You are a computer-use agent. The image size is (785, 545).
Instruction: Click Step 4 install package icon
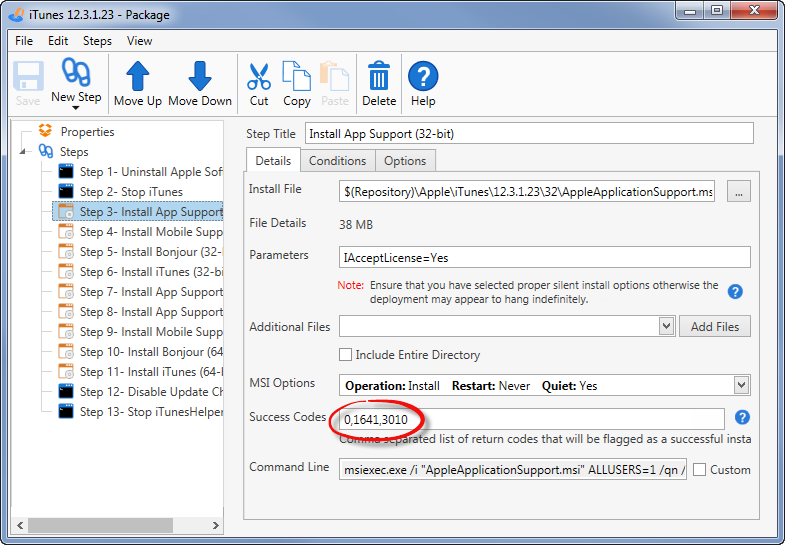tap(66, 231)
